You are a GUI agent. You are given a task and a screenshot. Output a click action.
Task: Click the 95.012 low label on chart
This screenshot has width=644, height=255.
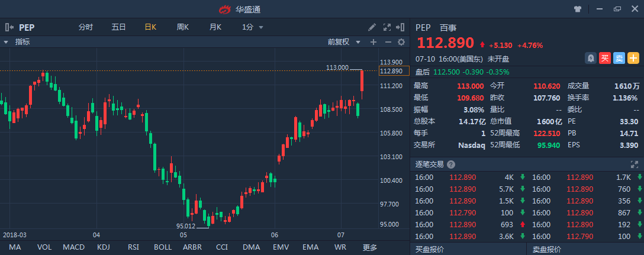point(186,226)
